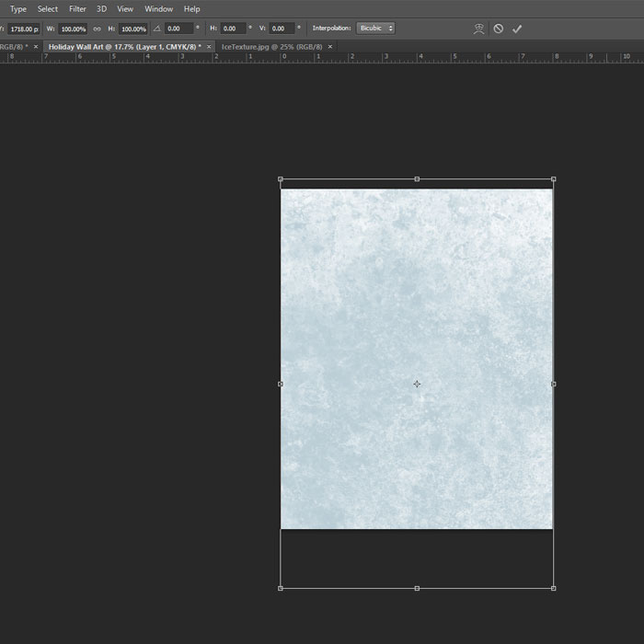Screen dimensions: 644x644
Task: Open the Interpolation Bicubic dropdown
Action: click(375, 29)
